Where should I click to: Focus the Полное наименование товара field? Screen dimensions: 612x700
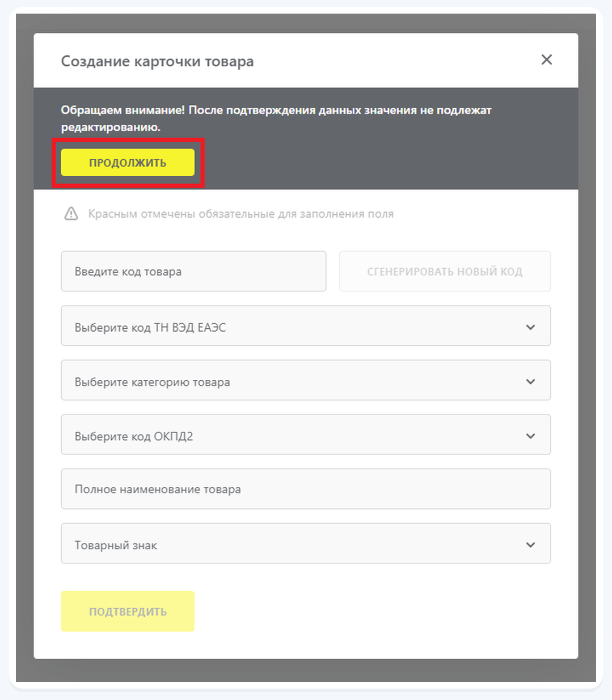pos(306,489)
